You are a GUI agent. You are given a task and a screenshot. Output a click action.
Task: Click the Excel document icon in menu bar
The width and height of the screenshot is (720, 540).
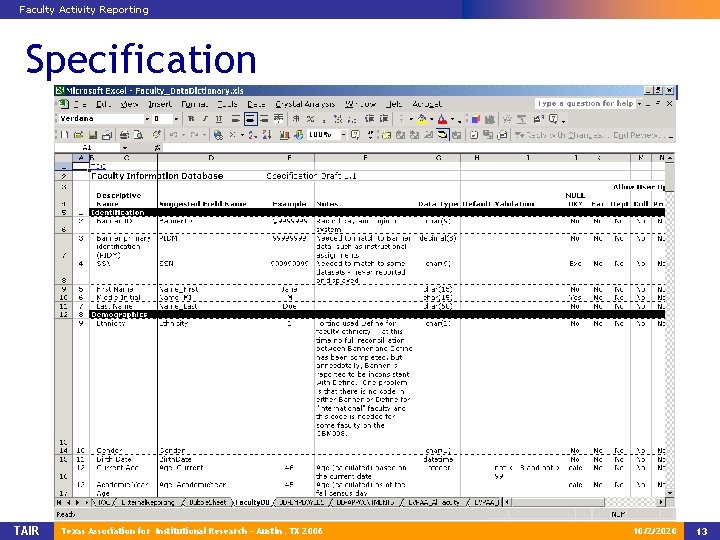tap(64, 104)
